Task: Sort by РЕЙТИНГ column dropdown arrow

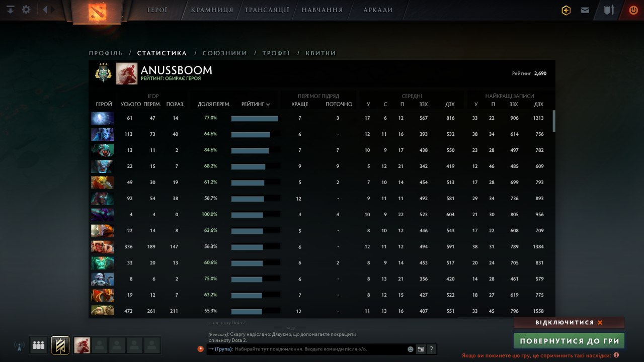Action: (x=268, y=105)
